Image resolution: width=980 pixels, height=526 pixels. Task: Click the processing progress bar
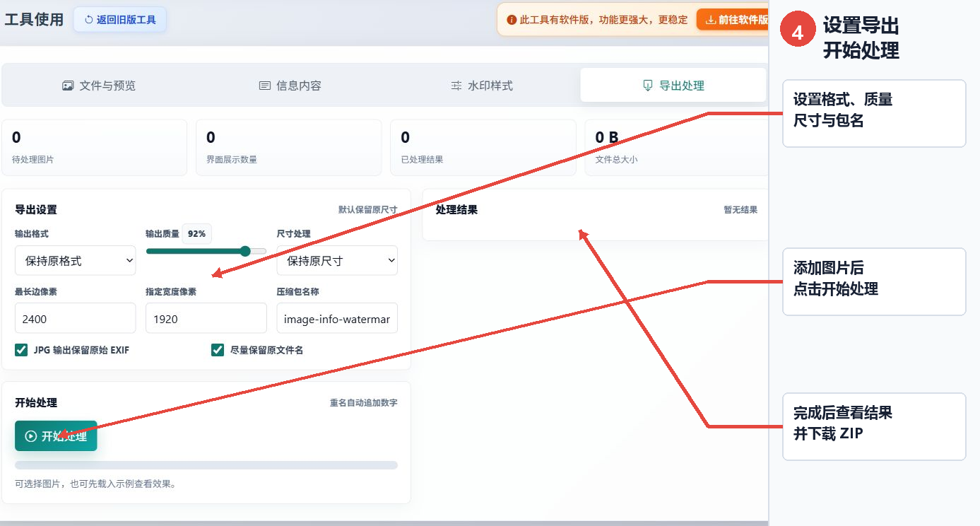point(206,465)
